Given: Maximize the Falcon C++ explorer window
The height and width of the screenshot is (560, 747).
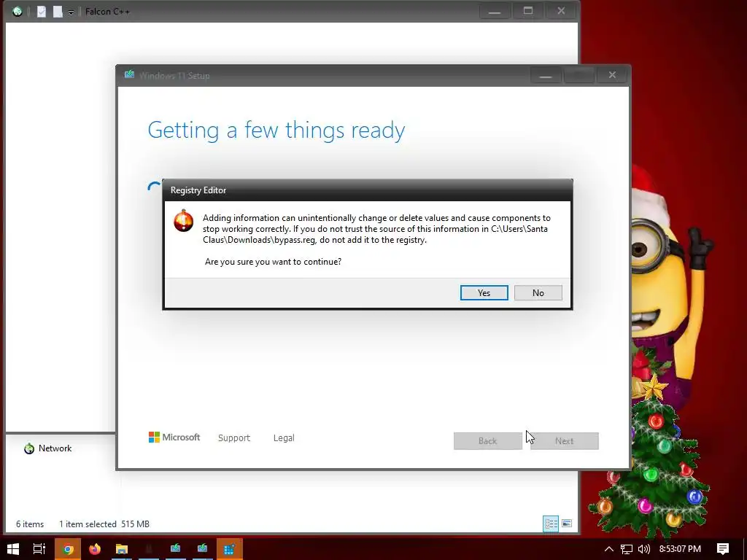Looking at the screenshot, I should click(x=528, y=11).
